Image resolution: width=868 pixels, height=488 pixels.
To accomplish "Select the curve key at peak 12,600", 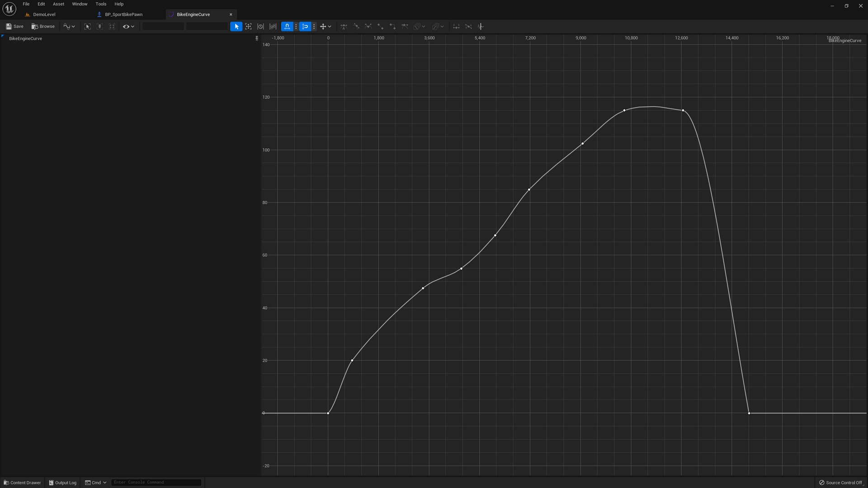I will point(683,110).
